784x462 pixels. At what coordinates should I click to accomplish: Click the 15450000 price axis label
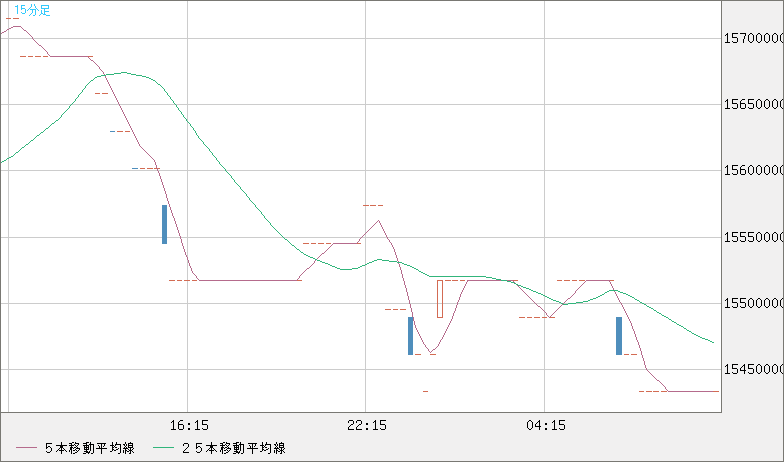(754, 370)
